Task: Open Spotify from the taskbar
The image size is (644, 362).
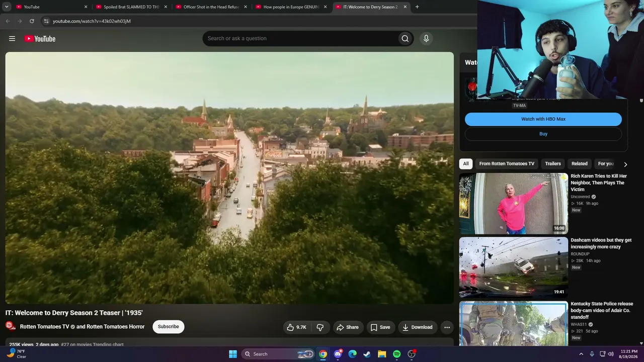Action: (x=397, y=354)
